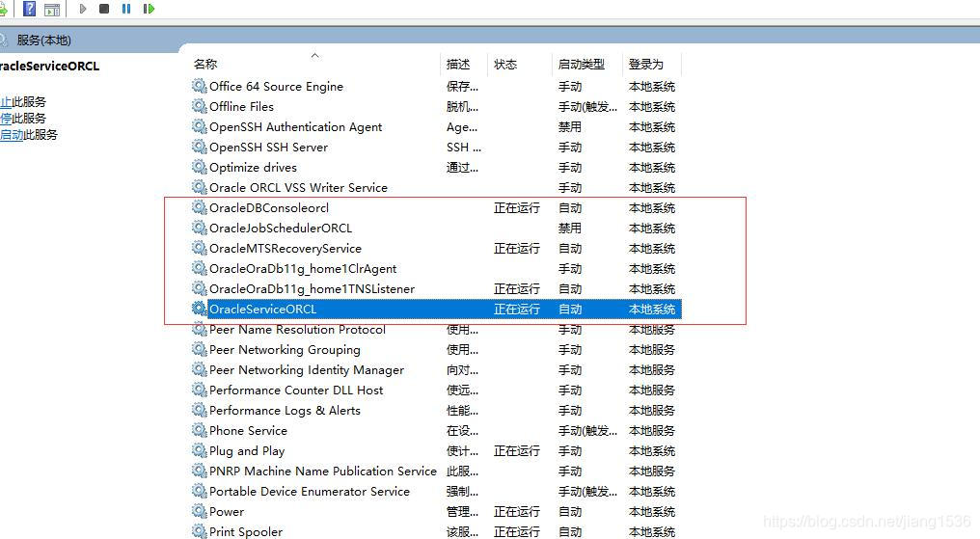Select the Plug and Play service name
The image size is (980, 539).
247,451
